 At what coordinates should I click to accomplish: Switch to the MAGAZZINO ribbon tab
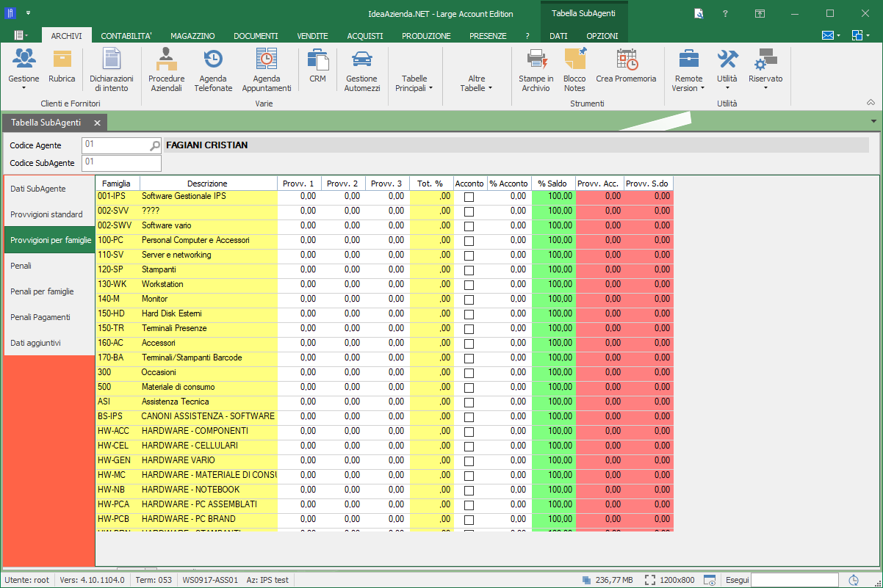(192, 36)
